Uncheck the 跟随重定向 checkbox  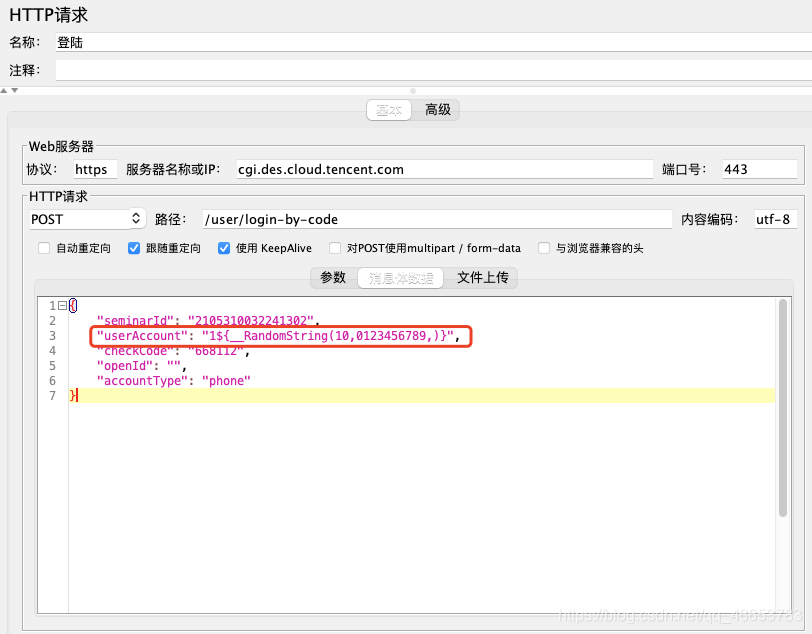pyautogui.click(x=134, y=248)
